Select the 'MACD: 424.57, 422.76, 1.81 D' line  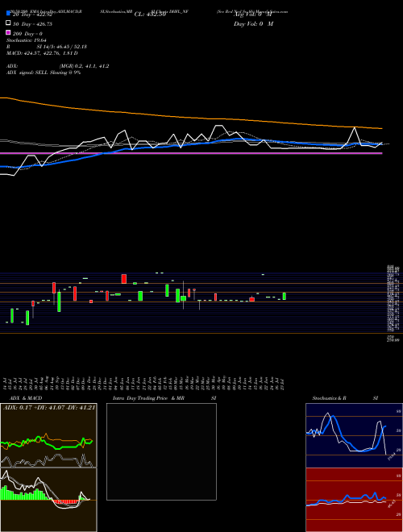(42, 53)
